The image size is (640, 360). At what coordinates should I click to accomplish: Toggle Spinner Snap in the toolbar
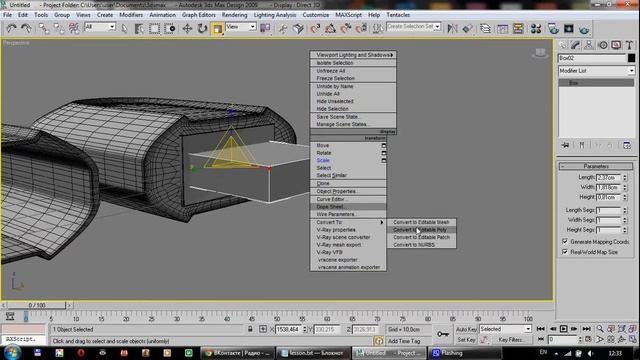(x=362, y=28)
